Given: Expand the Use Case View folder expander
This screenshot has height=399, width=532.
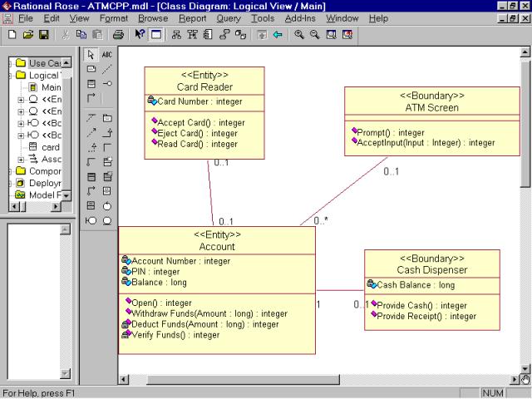Looking at the screenshot, I should (x=10, y=63).
